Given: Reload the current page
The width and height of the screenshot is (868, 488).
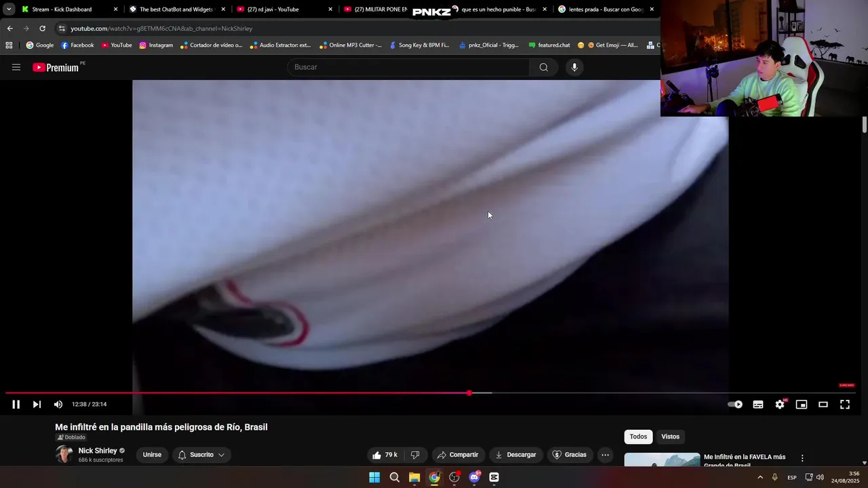Looking at the screenshot, I should point(42,28).
